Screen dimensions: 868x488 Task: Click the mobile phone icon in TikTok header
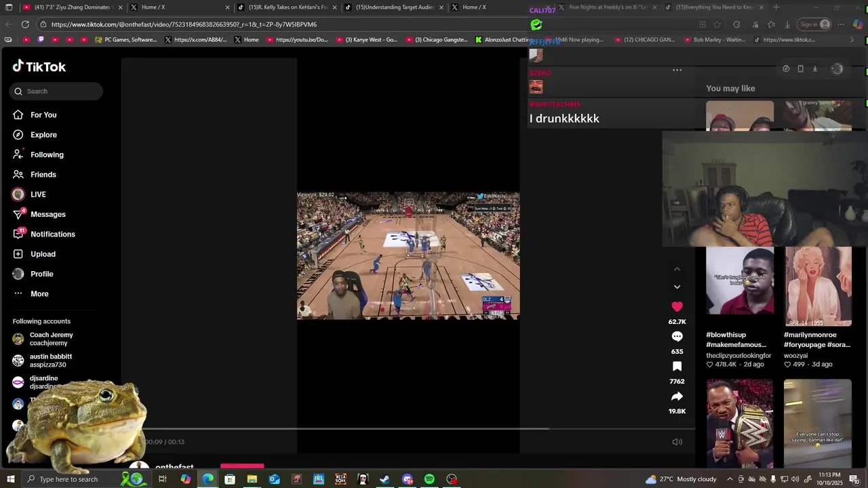[800, 68]
